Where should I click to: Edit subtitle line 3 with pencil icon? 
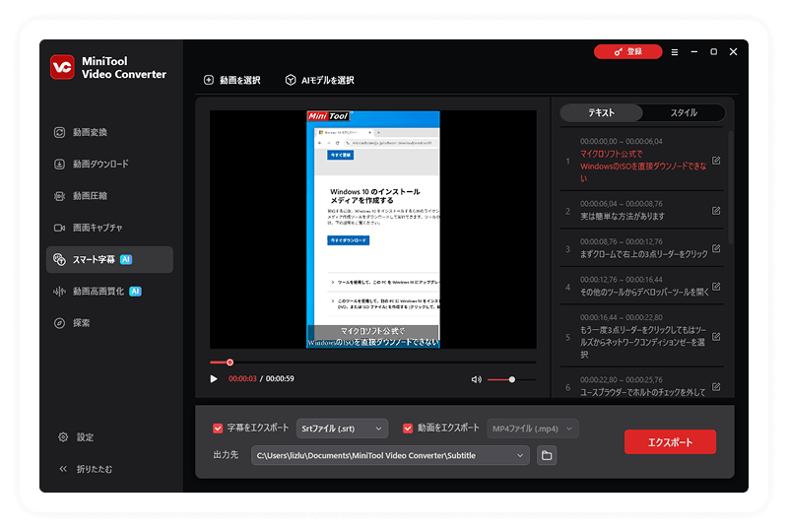point(716,248)
